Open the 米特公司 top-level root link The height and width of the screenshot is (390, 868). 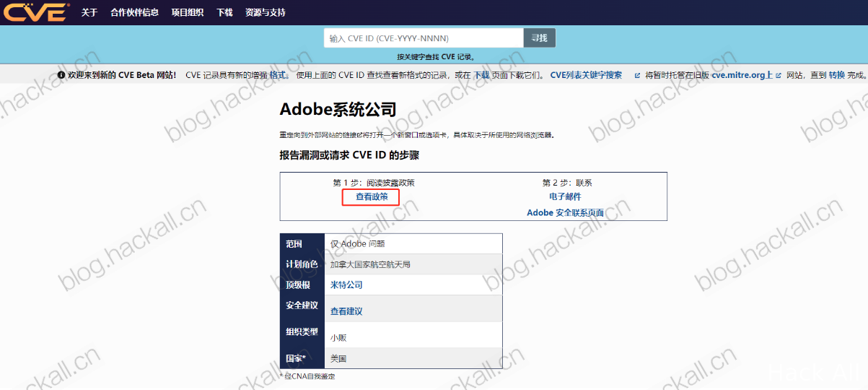346,285
